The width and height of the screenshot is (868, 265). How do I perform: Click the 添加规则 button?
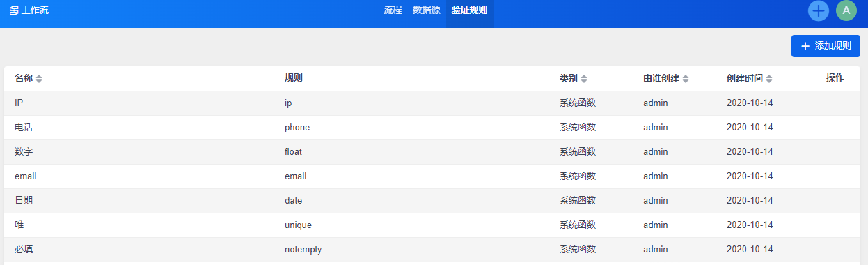pyautogui.click(x=826, y=46)
